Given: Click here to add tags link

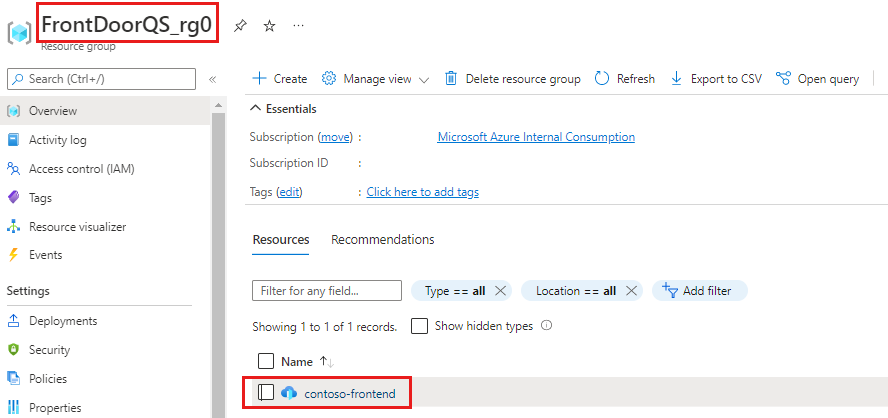Looking at the screenshot, I should click(422, 192).
